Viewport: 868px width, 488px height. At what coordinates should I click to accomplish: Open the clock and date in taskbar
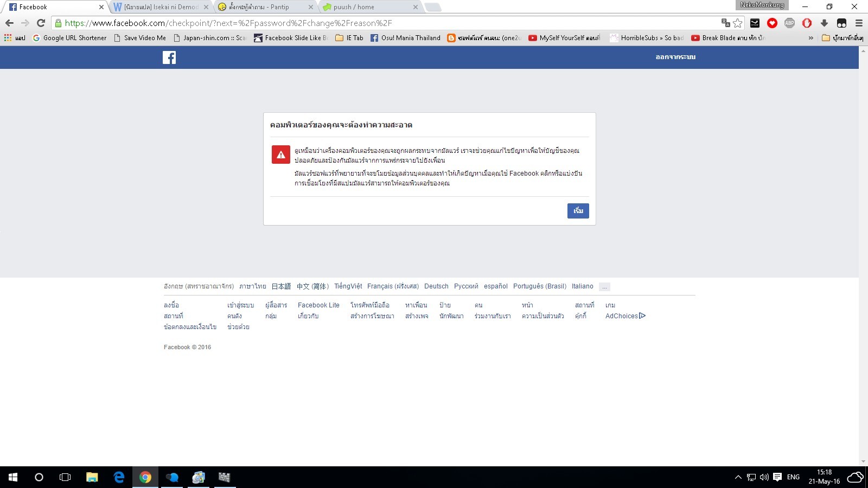824,477
